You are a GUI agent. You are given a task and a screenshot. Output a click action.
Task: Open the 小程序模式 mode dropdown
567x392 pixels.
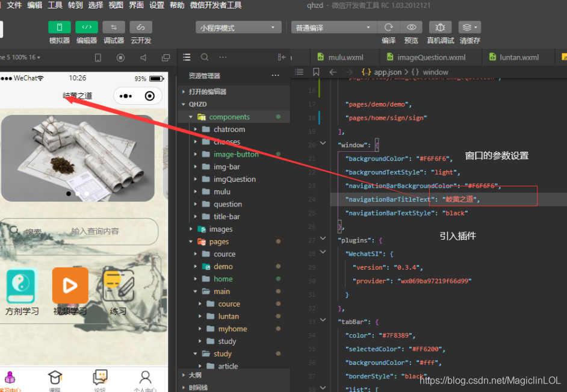tap(238, 28)
